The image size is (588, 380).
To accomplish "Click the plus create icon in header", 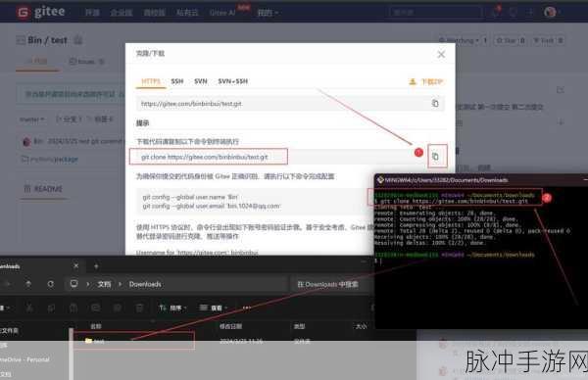I will click(x=529, y=13).
